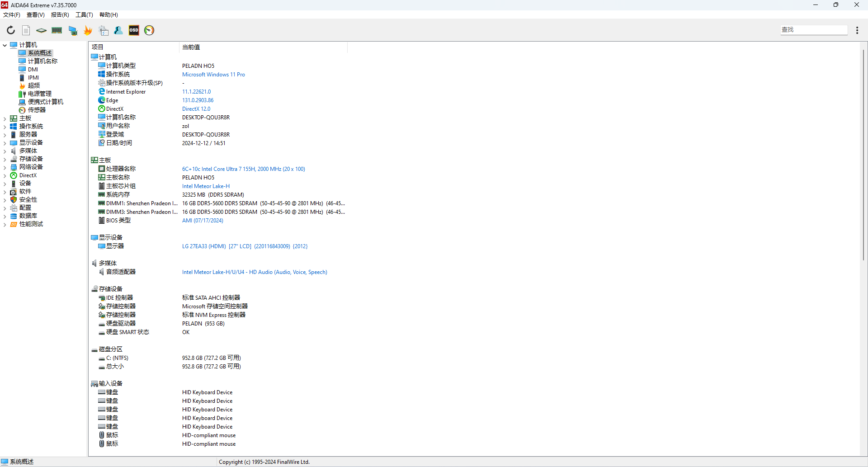Open the DirectX 12.0 link
This screenshot has width=868, height=467.
click(196, 109)
